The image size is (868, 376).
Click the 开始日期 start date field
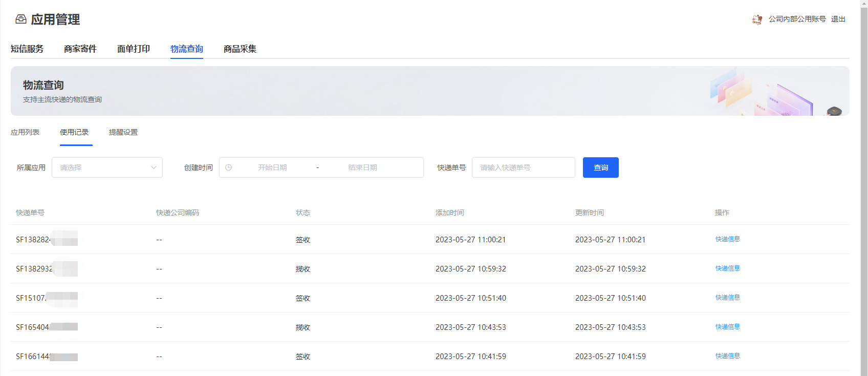(x=272, y=168)
